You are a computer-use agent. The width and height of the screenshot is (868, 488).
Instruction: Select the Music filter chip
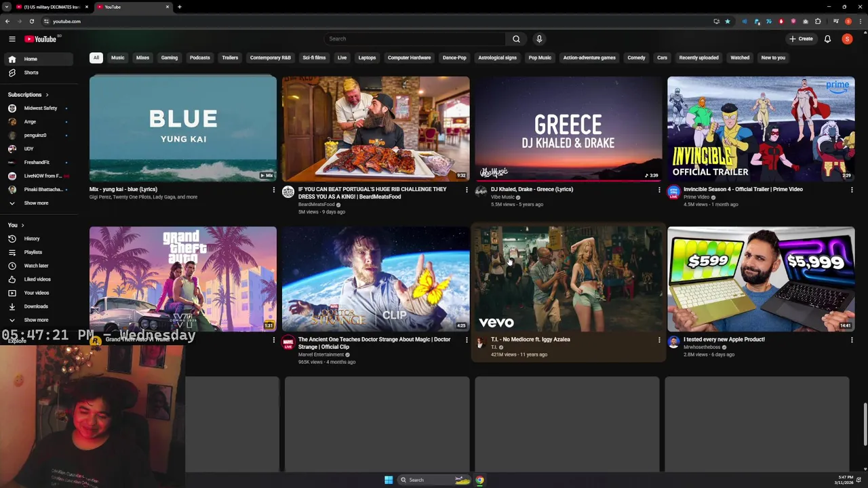point(118,58)
